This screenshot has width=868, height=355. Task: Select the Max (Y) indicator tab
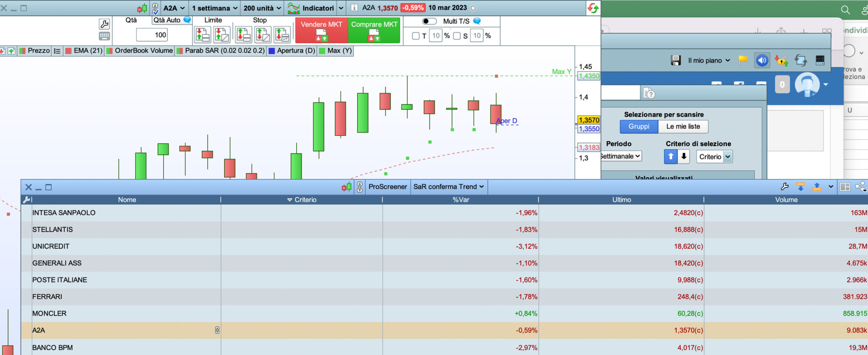point(335,51)
